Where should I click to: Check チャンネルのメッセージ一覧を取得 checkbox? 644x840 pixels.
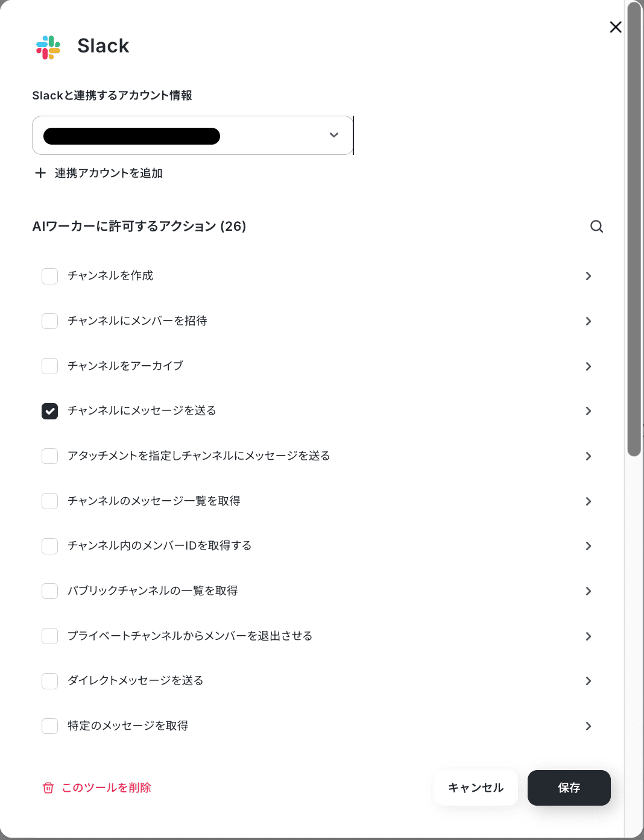[x=49, y=501]
